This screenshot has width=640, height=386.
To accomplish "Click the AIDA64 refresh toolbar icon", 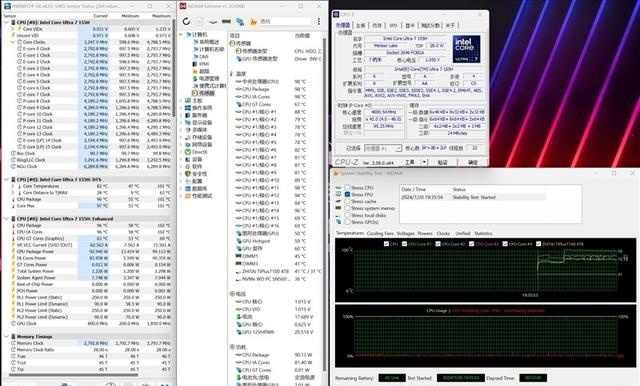I will point(187,22).
